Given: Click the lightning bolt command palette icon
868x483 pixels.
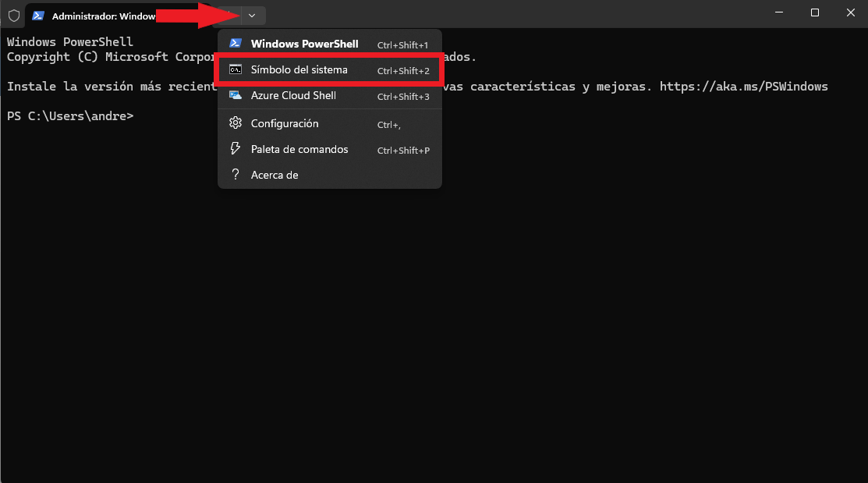Looking at the screenshot, I should (x=236, y=148).
